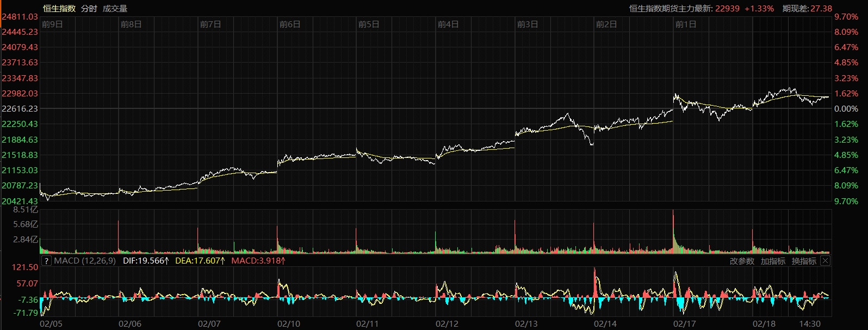Click the 02/17 date on time axis
868x330 pixels.
click(x=684, y=323)
